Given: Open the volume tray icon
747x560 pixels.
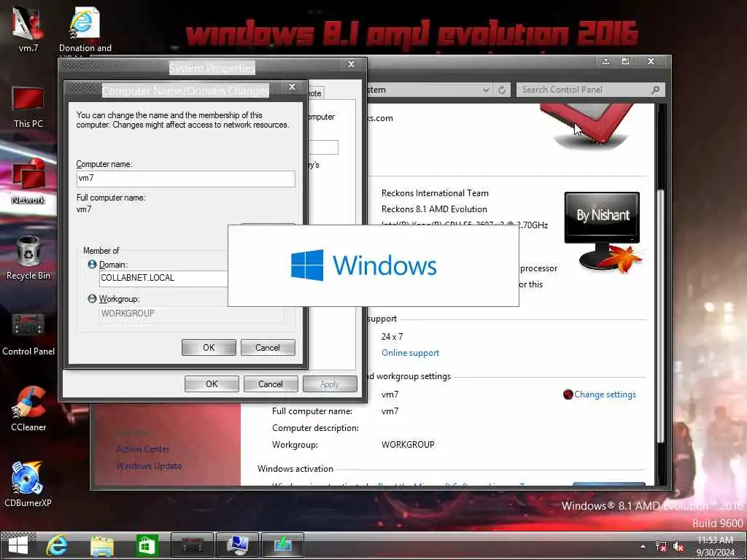Looking at the screenshot, I should [678, 546].
